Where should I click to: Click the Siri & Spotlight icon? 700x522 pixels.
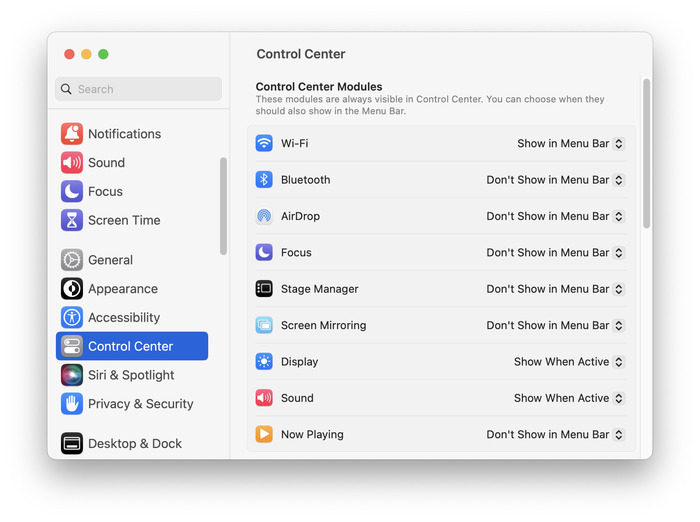point(71,375)
